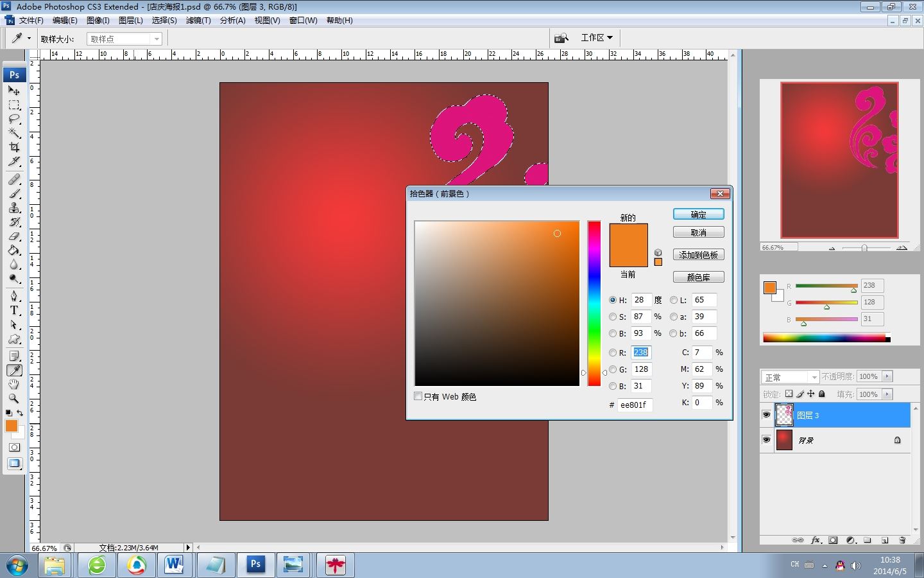This screenshot has width=924, height=578.
Task: Click the 添加到色板 button
Action: tap(699, 255)
